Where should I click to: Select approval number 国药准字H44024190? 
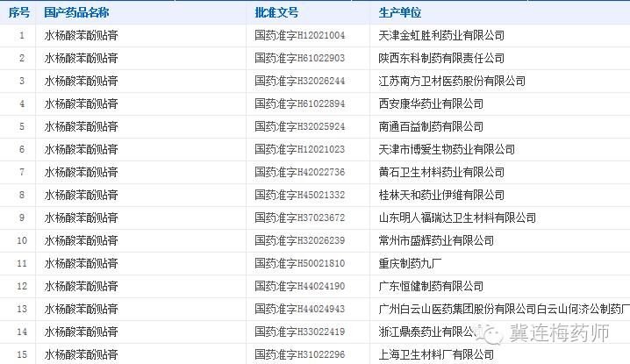[300, 286]
